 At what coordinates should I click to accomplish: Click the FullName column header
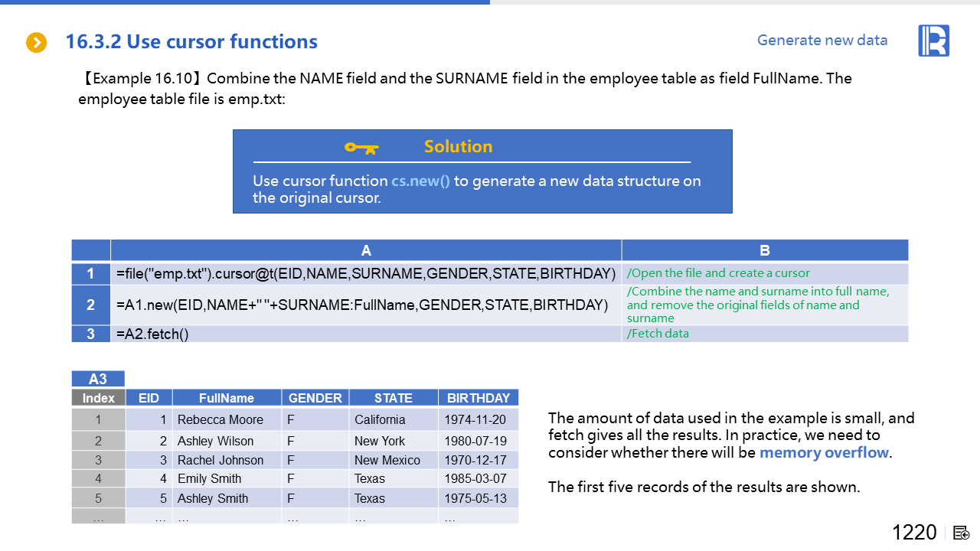click(227, 398)
